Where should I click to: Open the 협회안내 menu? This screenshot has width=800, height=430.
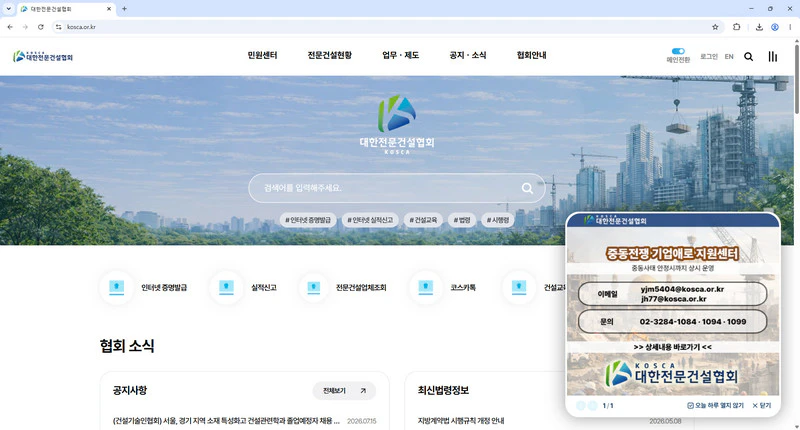(x=531, y=55)
